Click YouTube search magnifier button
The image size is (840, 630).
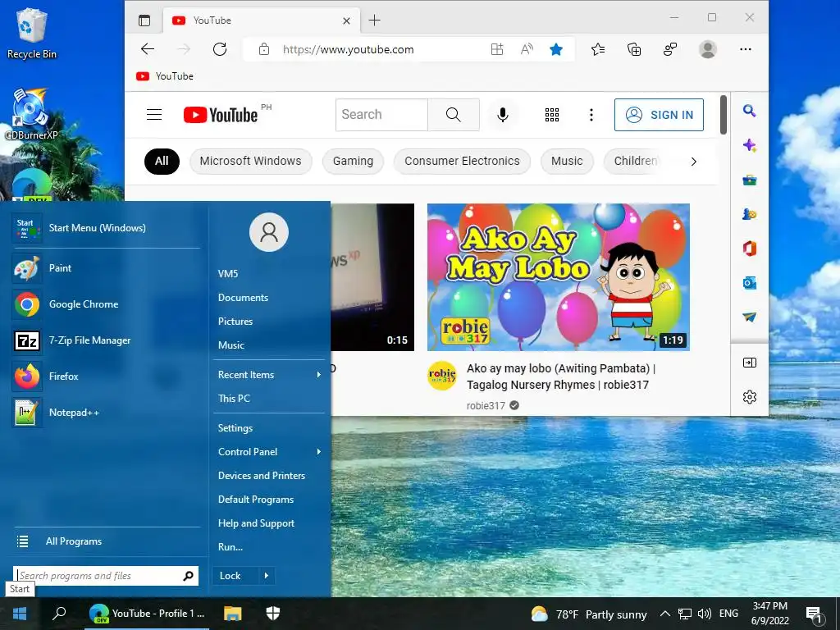pyautogui.click(x=453, y=115)
